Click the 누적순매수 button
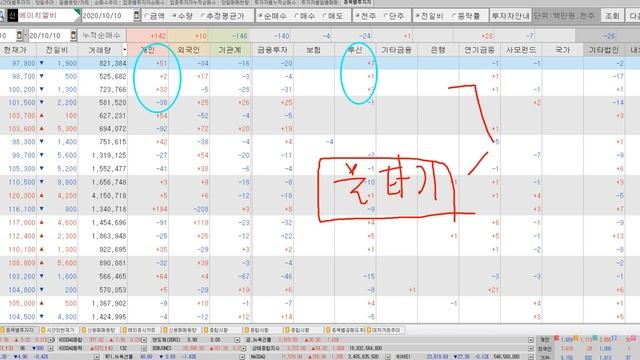The width and height of the screenshot is (640, 360). (102, 36)
